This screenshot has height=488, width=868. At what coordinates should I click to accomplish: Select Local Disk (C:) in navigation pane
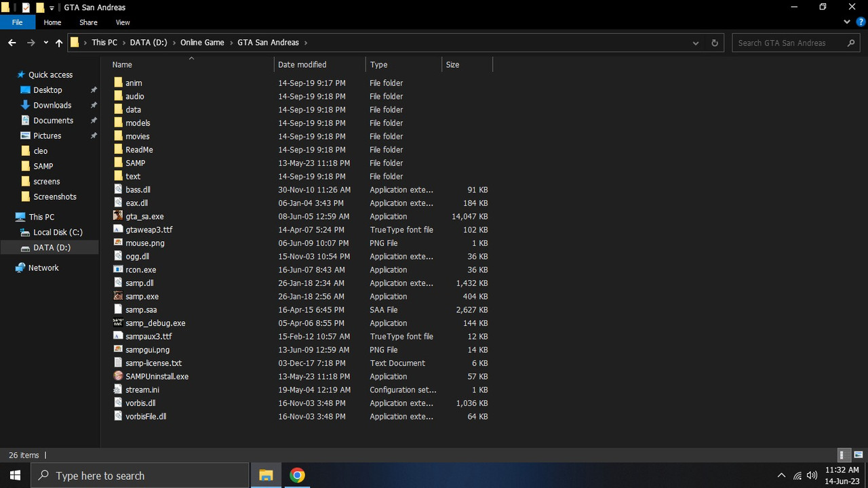[58, 232]
